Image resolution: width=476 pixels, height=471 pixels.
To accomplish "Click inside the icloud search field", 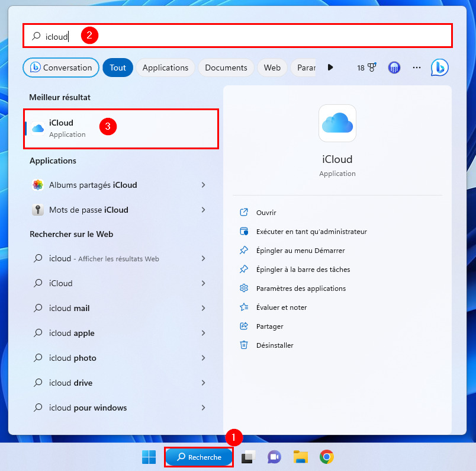I will tap(237, 36).
